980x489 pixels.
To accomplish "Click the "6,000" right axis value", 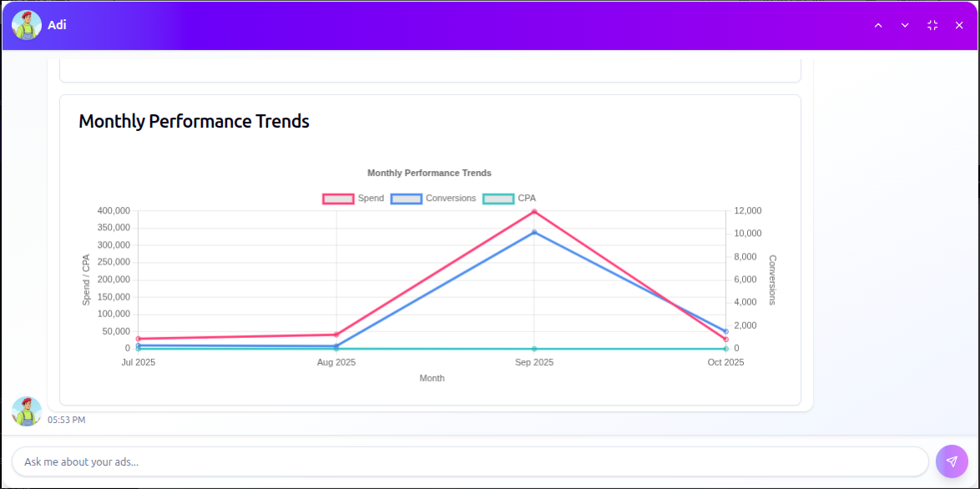I will 745,280.
